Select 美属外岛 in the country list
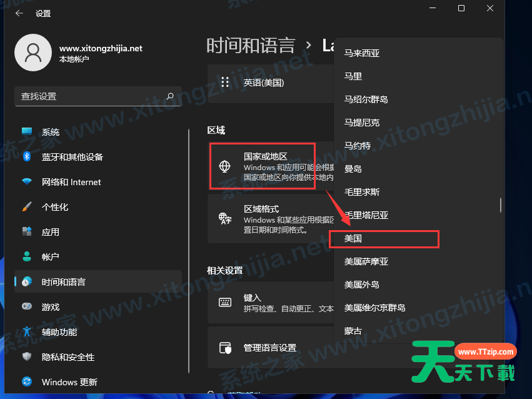532x399 pixels. coord(418,285)
